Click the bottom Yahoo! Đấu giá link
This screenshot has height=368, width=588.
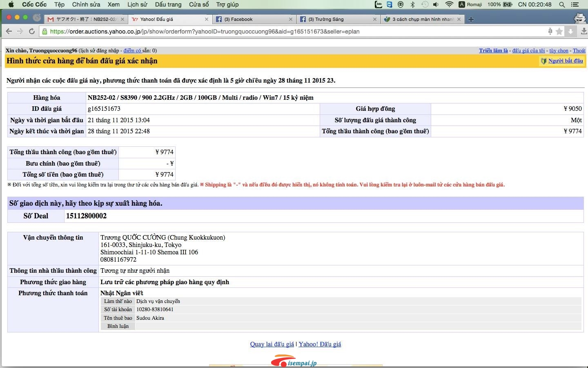point(320,344)
